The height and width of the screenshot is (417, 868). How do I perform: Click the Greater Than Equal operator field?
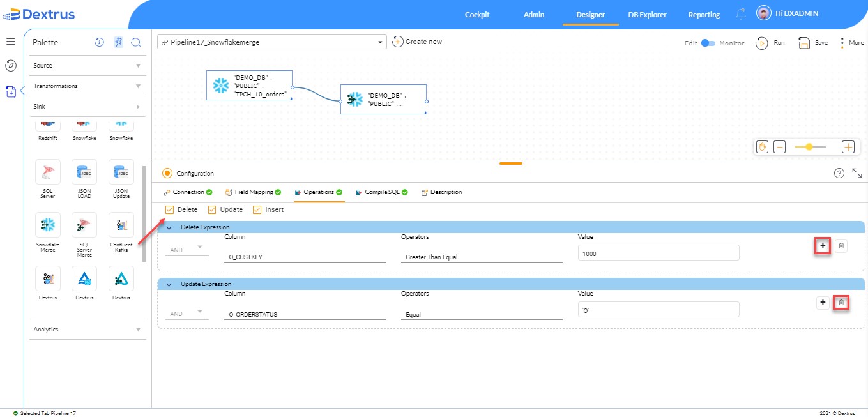tap(482, 257)
